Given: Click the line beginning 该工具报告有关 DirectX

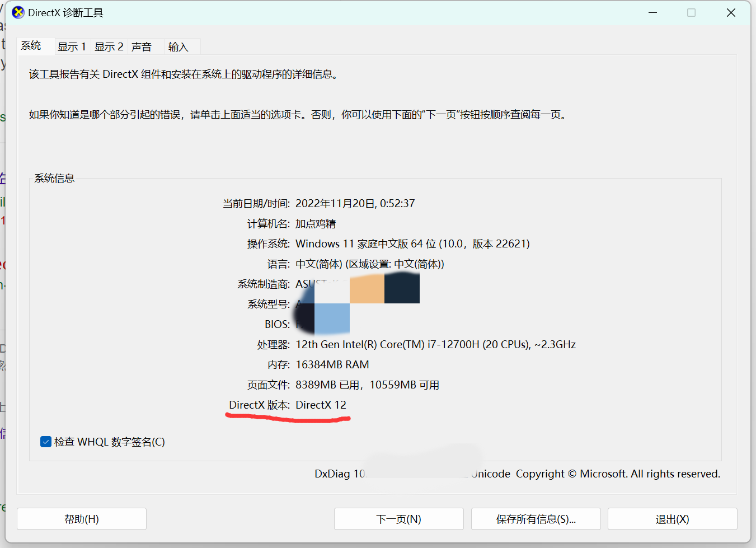Looking at the screenshot, I should pos(185,74).
